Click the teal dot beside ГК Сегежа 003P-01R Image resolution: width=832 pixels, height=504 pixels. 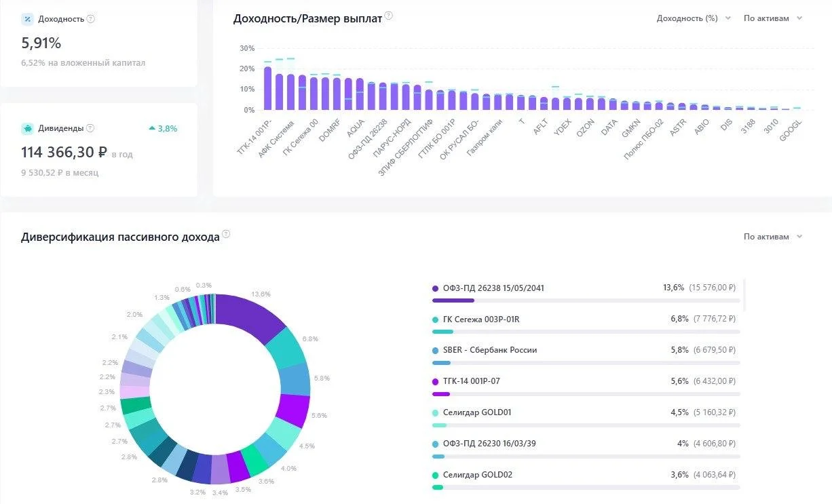point(435,319)
